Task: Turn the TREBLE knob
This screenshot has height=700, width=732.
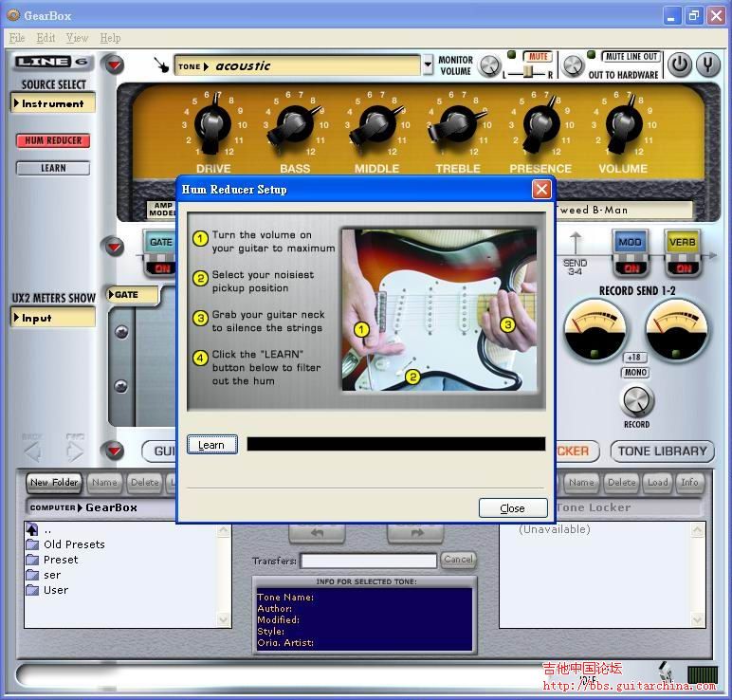Action: point(457,124)
